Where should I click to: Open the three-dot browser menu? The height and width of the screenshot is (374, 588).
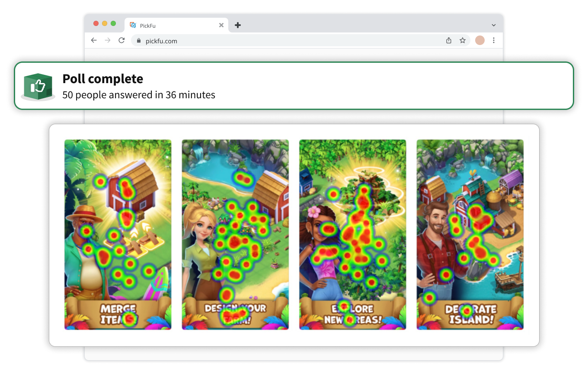coord(494,40)
